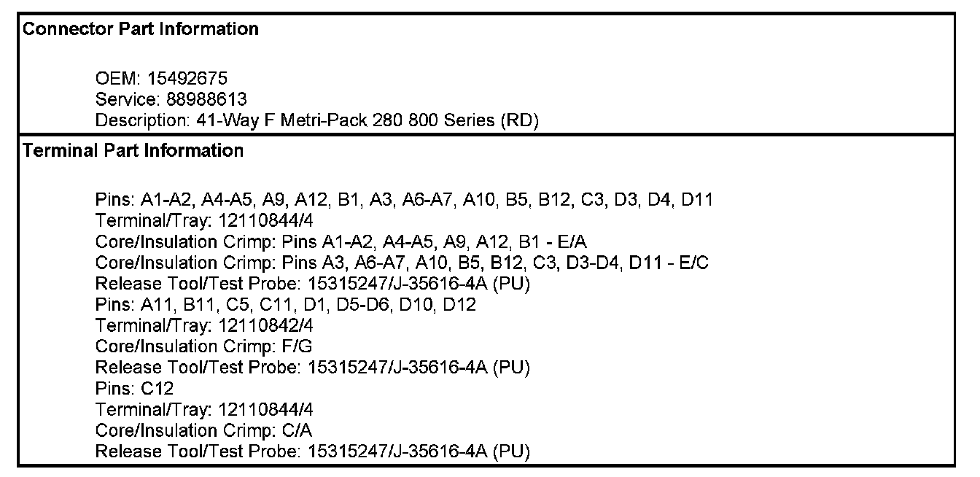Image resolution: width=980 pixels, height=477 pixels.
Task: Click the pins line starting with A1-A2
Action: click(x=404, y=199)
